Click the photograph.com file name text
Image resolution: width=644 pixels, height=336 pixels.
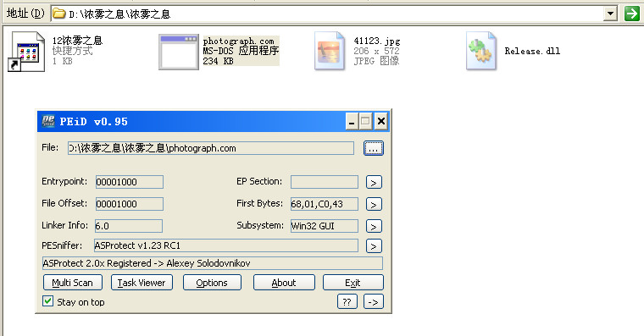[238, 41]
